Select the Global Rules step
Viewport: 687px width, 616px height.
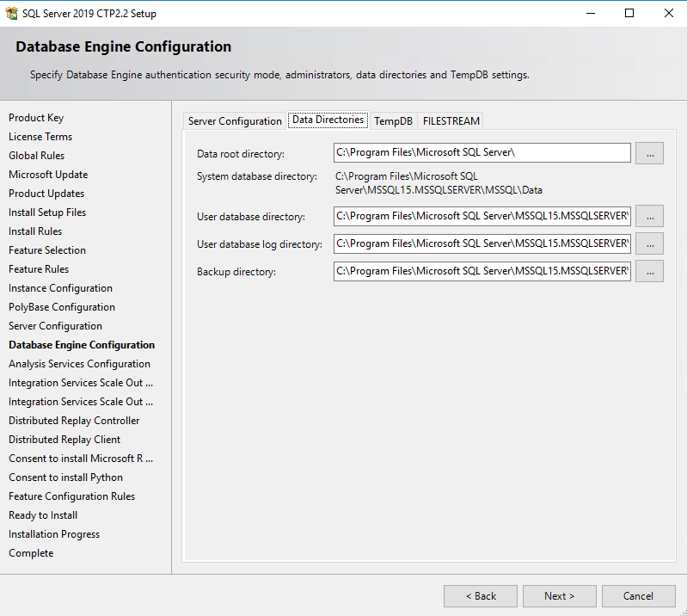click(36, 156)
